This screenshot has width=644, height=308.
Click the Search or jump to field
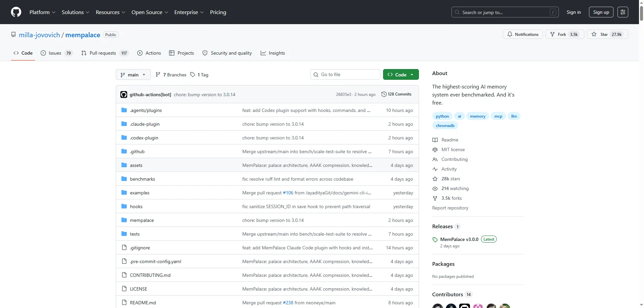click(505, 12)
